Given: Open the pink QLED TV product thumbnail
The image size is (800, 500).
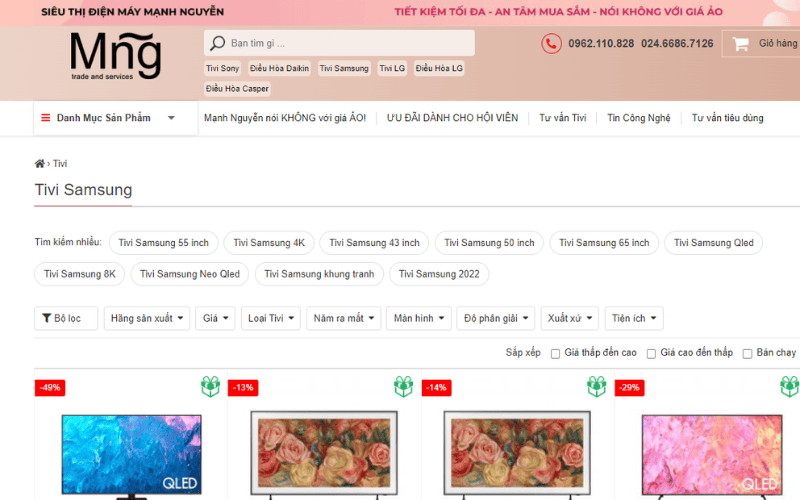Looking at the screenshot, I should (712, 456).
